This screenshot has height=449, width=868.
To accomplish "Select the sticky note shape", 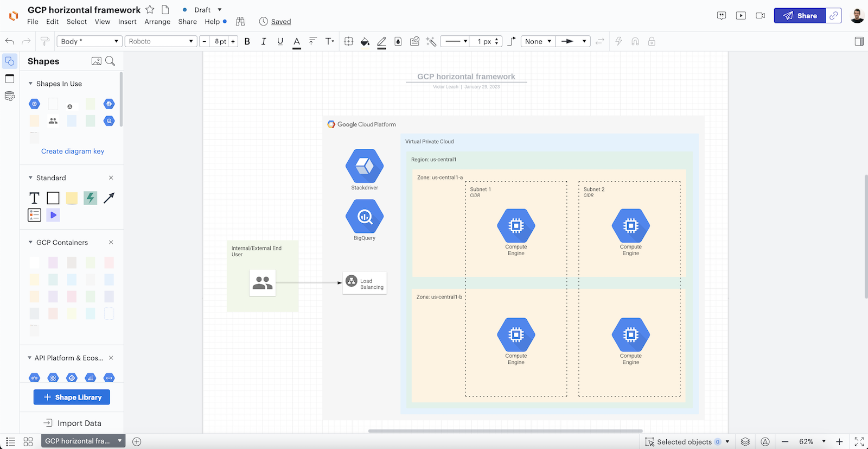I will coord(72,198).
